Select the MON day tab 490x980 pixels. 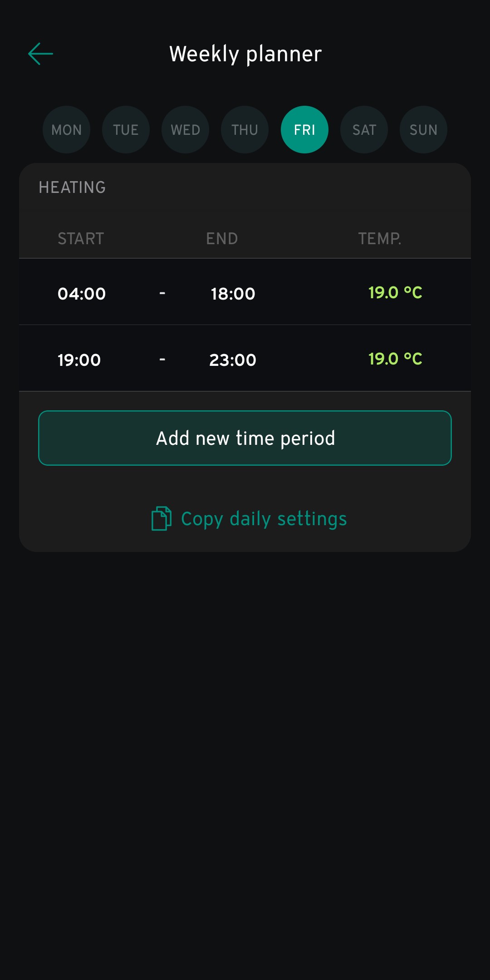click(66, 130)
